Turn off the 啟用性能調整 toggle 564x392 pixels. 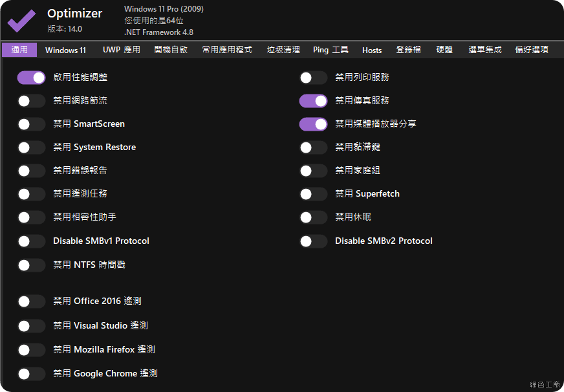[x=31, y=78]
